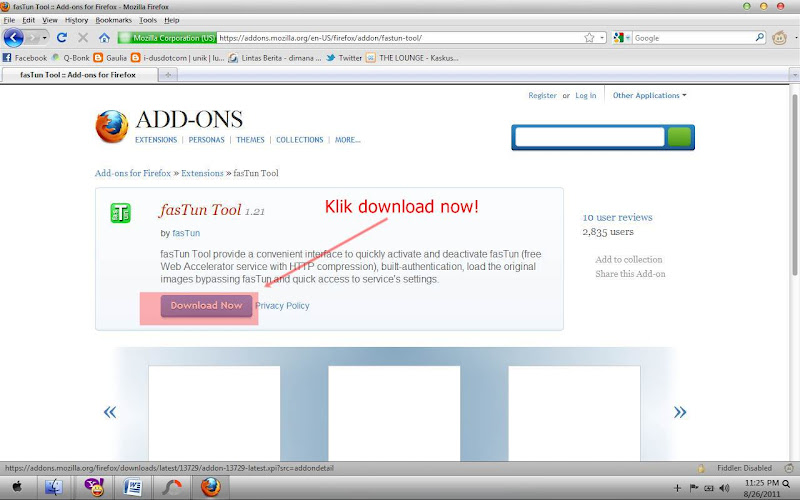Open the Bookmarks menu

(113, 20)
